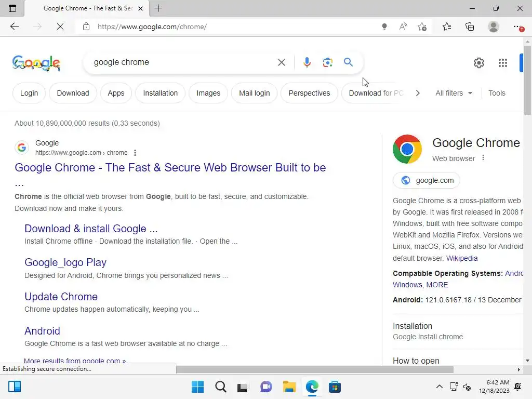Open Google Chrome Fast & Secure result
This screenshot has width=532, height=399.
(170, 168)
